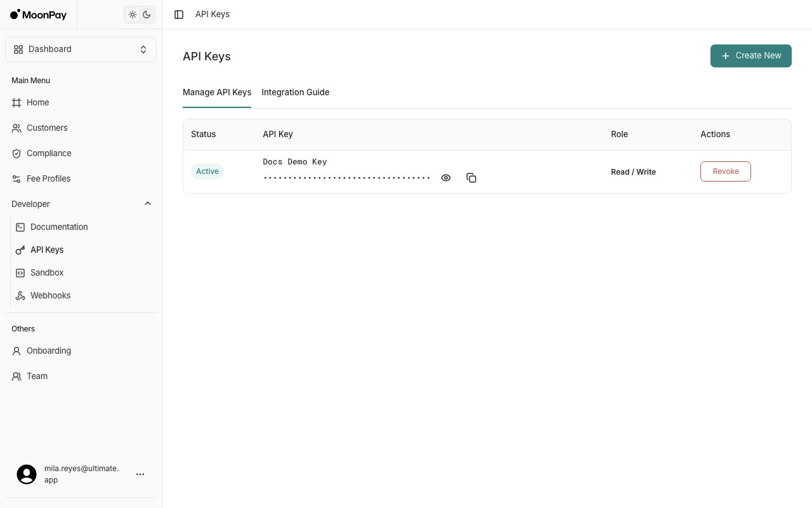This screenshot has height=508, width=812.
Task: Click the Compliance shield icon
Action: [x=16, y=153]
